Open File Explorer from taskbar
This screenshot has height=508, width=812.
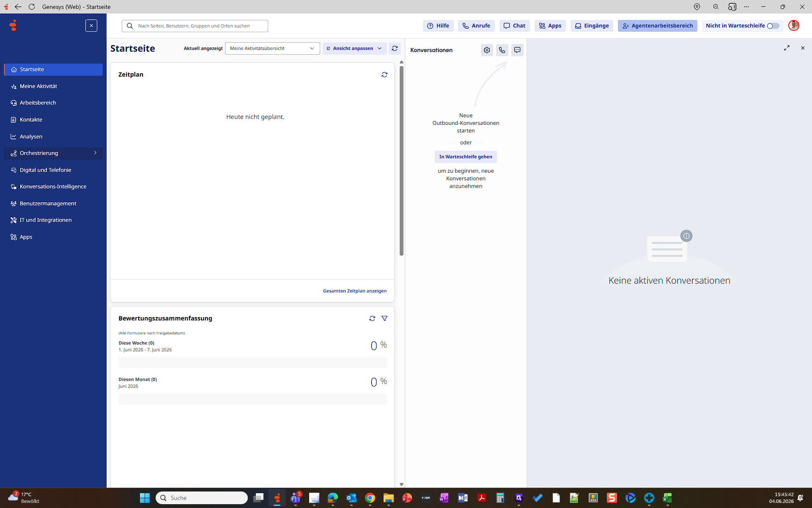coord(389,498)
